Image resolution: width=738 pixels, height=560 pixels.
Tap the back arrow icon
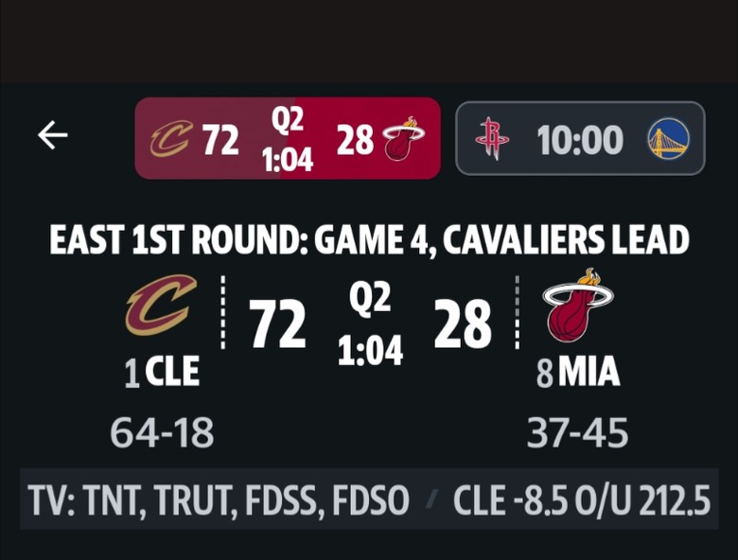(53, 135)
